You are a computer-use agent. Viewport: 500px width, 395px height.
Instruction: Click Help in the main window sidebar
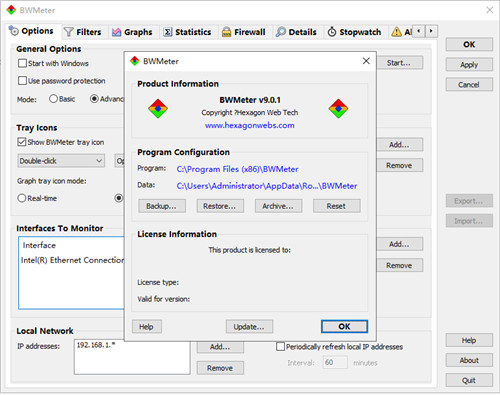pos(469,340)
